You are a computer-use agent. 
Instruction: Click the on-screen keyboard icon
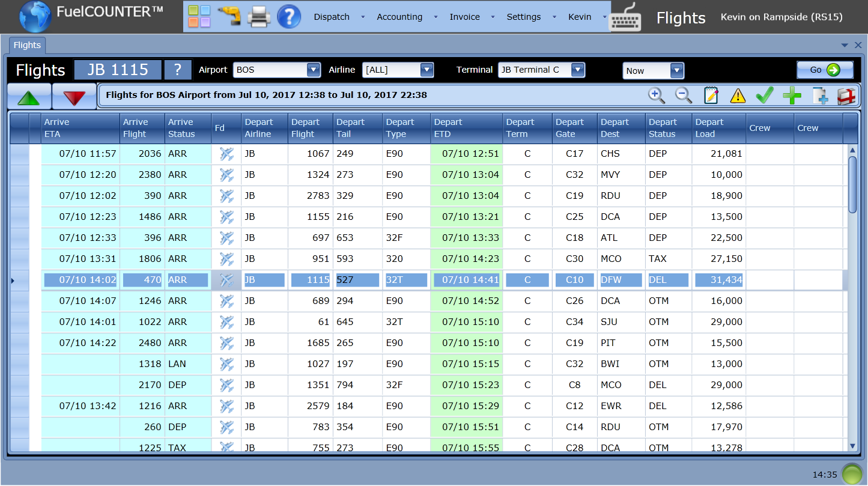pyautogui.click(x=625, y=17)
